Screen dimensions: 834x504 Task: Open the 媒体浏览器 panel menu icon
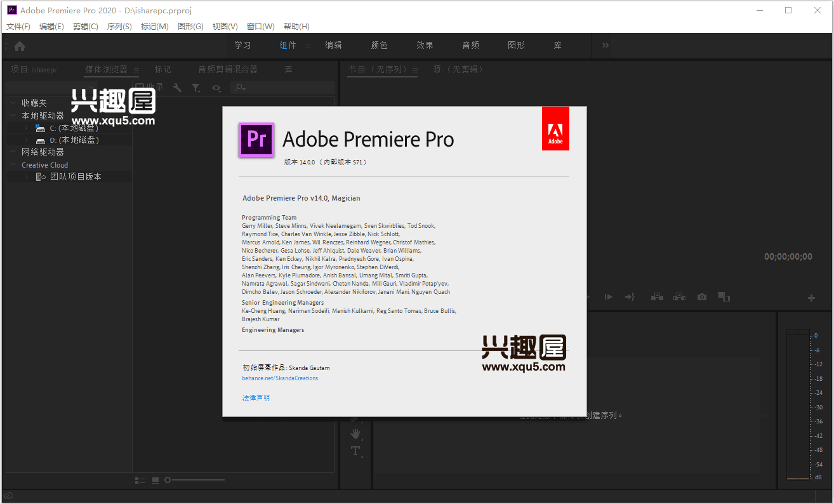click(136, 70)
